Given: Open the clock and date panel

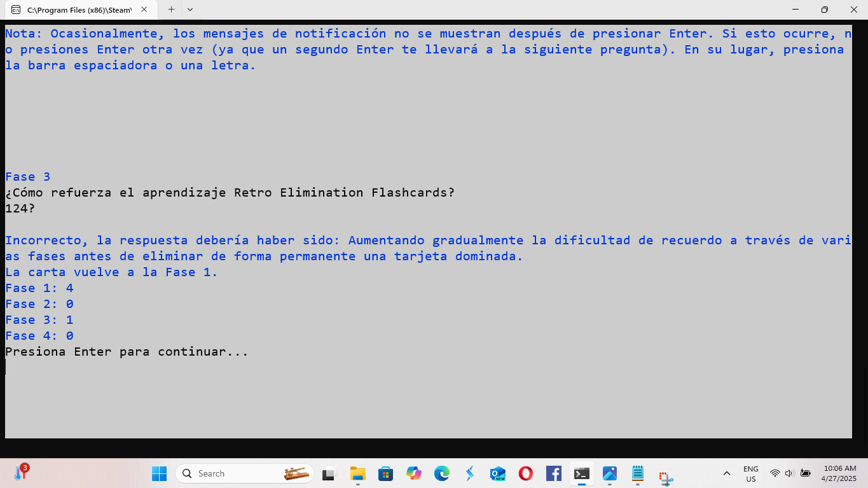Looking at the screenshot, I should pyautogui.click(x=839, y=473).
